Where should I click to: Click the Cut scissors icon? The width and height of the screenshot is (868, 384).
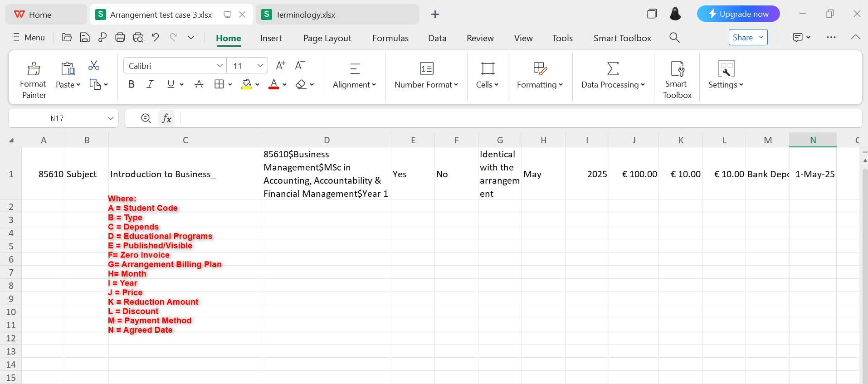[x=94, y=66]
